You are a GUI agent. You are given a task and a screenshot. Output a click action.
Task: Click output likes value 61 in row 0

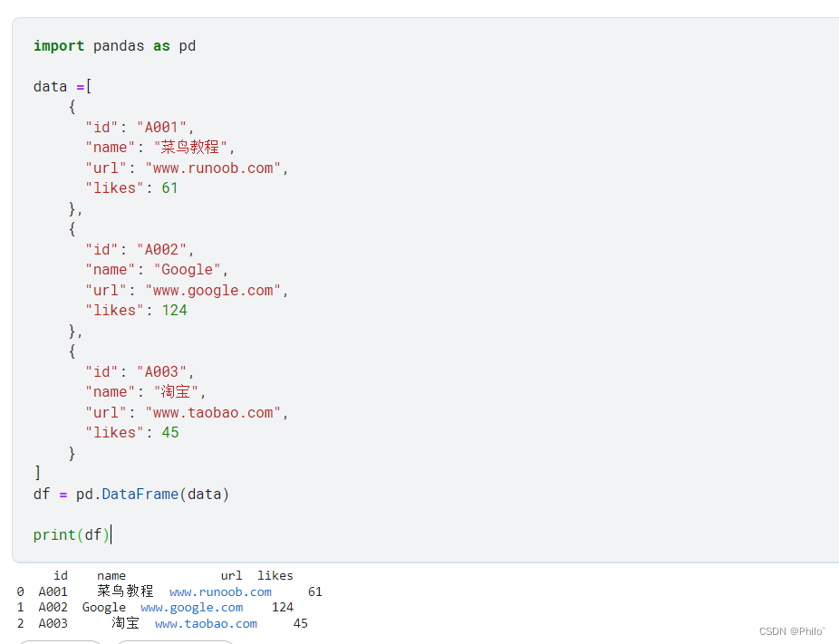(x=315, y=591)
